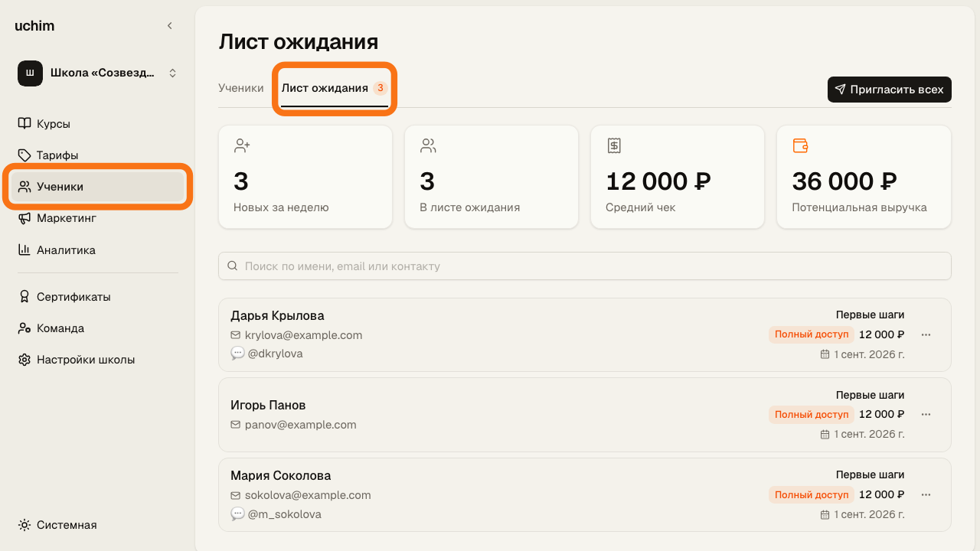The width and height of the screenshot is (980, 551).
Task: Collapse the sidebar with the chevron
Action: pyautogui.click(x=170, y=26)
